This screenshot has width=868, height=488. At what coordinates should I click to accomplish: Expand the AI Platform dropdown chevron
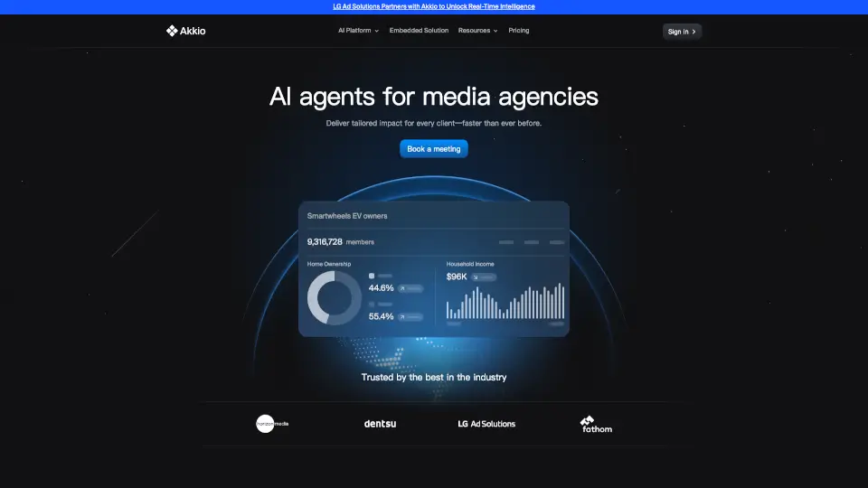pyautogui.click(x=377, y=31)
